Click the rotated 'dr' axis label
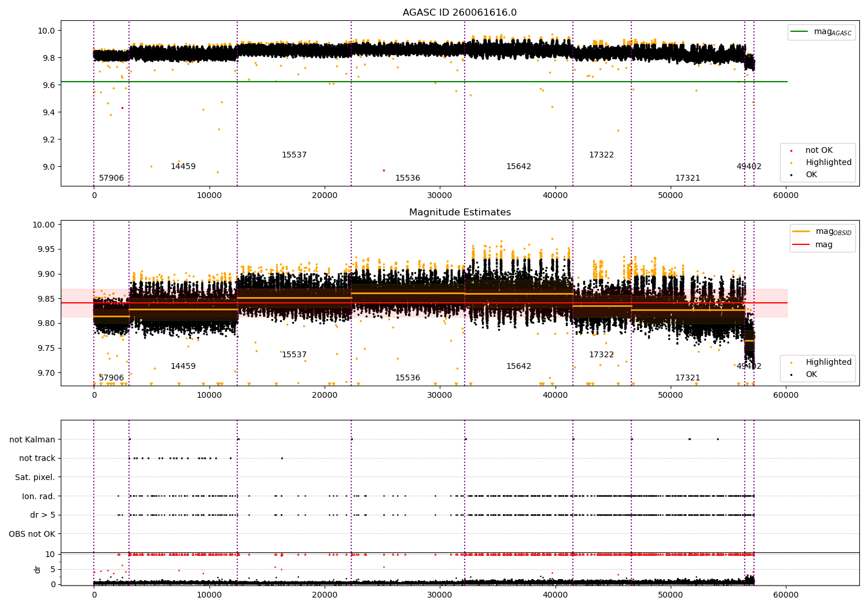 coord(38,569)
